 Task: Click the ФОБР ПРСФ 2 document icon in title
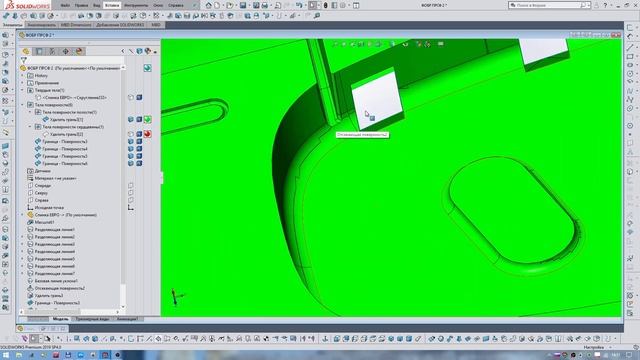[x=22, y=35]
